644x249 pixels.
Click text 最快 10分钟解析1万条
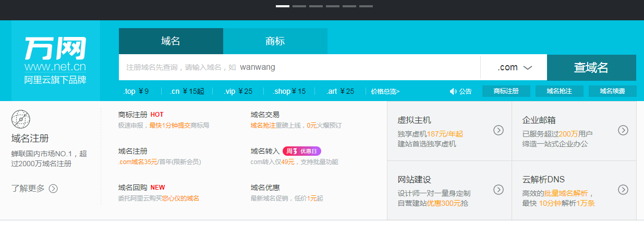tap(558, 203)
